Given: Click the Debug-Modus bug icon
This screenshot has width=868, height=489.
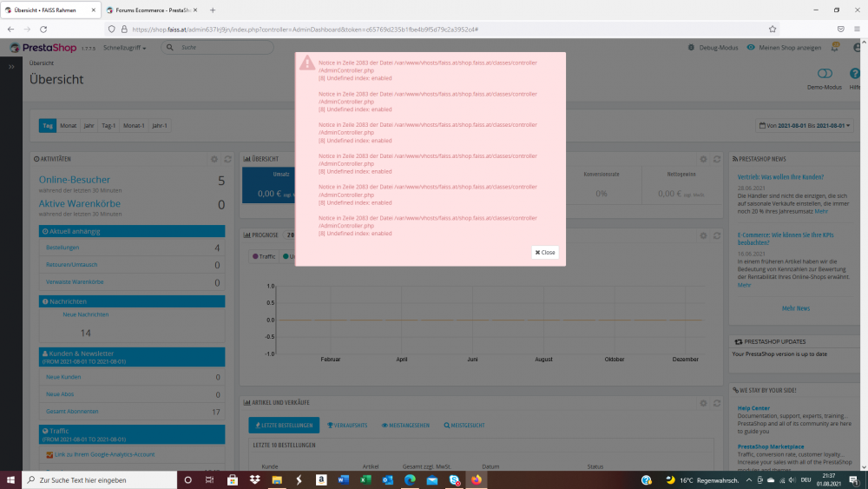Looking at the screenshot, I should click(x=691, y=48).
